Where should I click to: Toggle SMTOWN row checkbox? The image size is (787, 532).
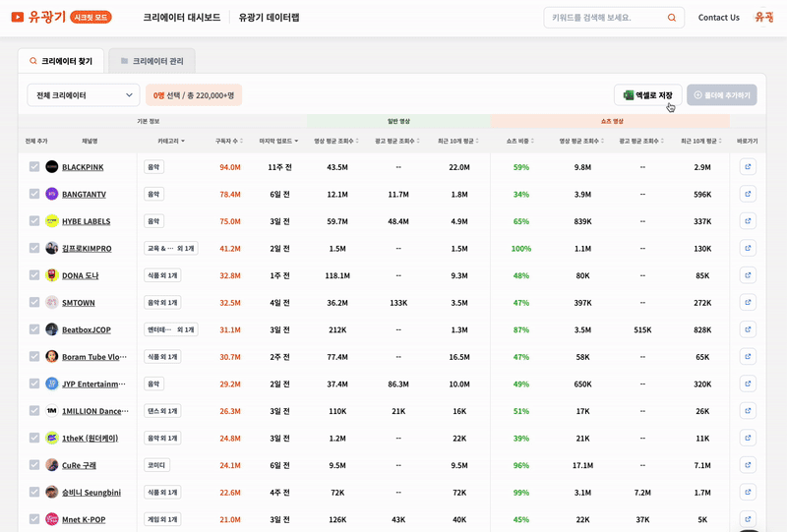point(34,302)
